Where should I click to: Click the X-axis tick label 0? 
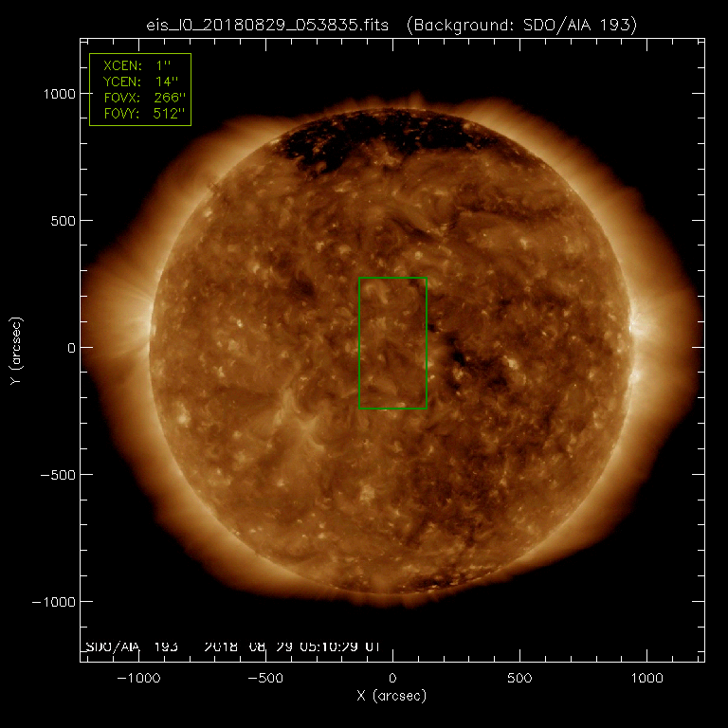[x=392, y=679]
